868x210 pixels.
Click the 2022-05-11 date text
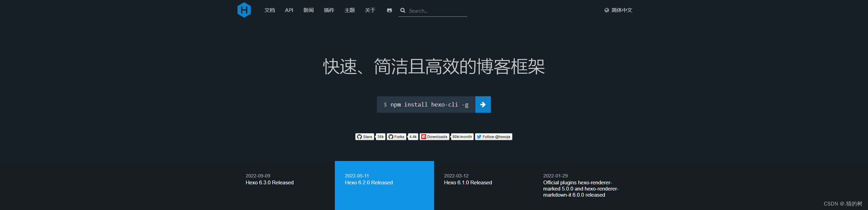[x=357, y=176]
